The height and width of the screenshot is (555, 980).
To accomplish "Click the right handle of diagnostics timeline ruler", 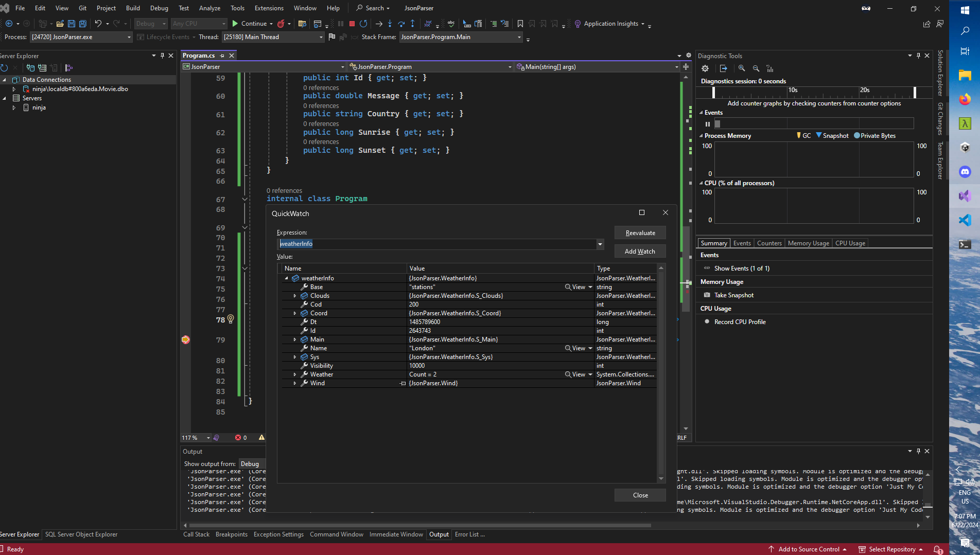I will [915, 93].
